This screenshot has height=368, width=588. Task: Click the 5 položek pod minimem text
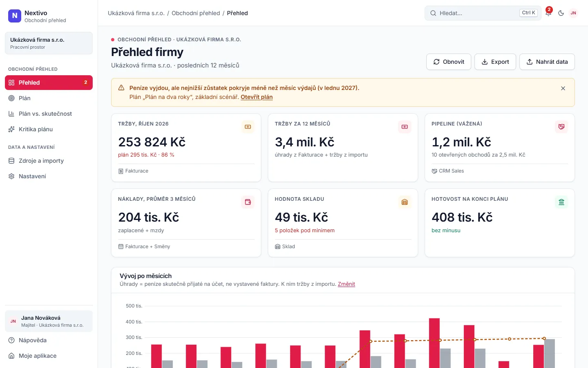[x=305, y=231]
